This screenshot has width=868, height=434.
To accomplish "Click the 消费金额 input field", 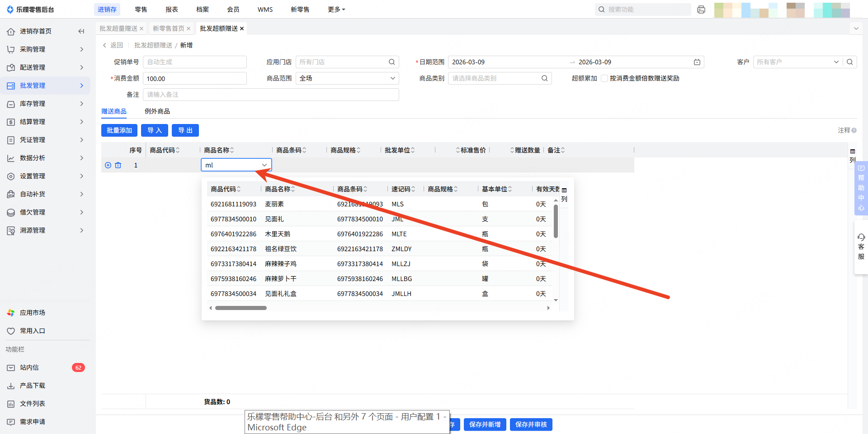I will (x=195, y=78).
